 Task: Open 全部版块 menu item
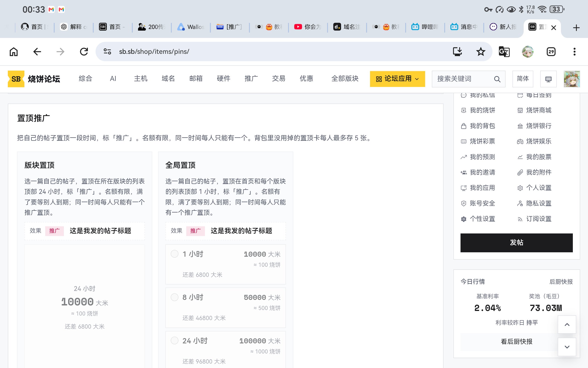click(345, 79)
